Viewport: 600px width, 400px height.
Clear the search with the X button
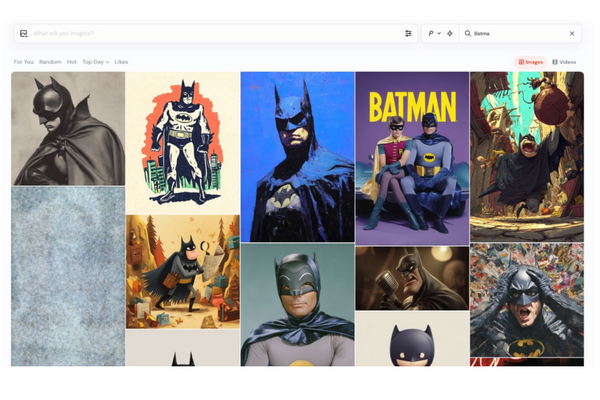pyautogui.click(x=572, y=34)
